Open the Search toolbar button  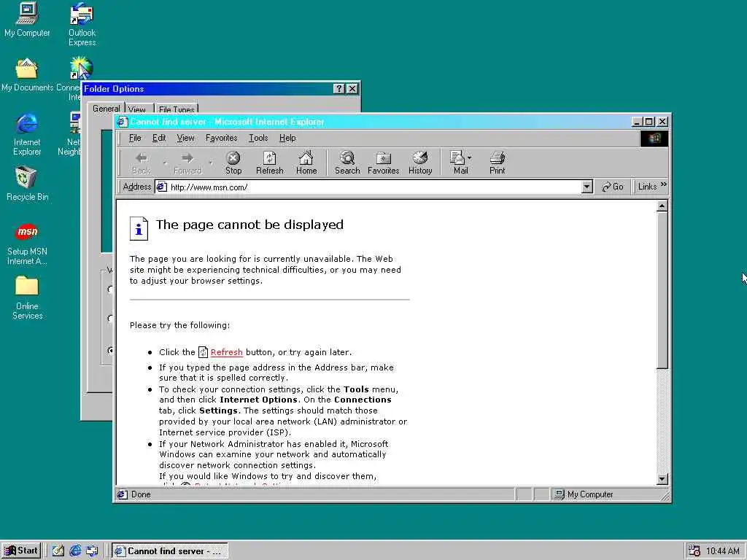tap(347, 163)
